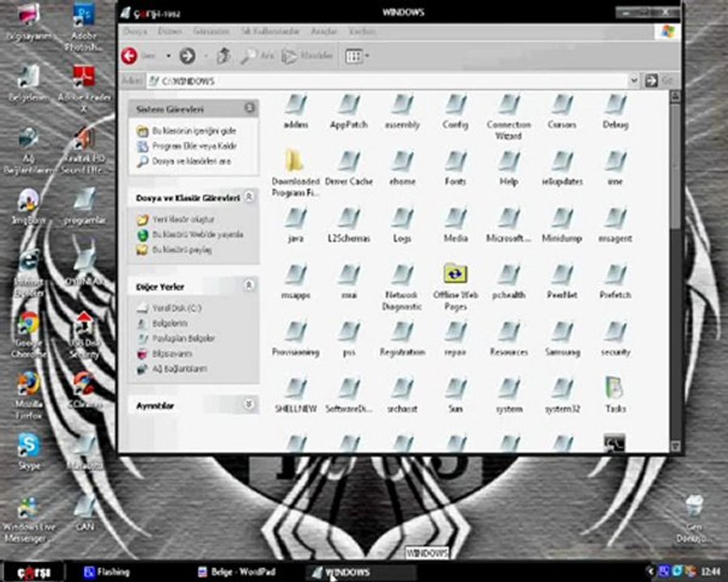Click the WINDOWS taskbar button
The image size is (728, 582).
[x=362, y=572]
